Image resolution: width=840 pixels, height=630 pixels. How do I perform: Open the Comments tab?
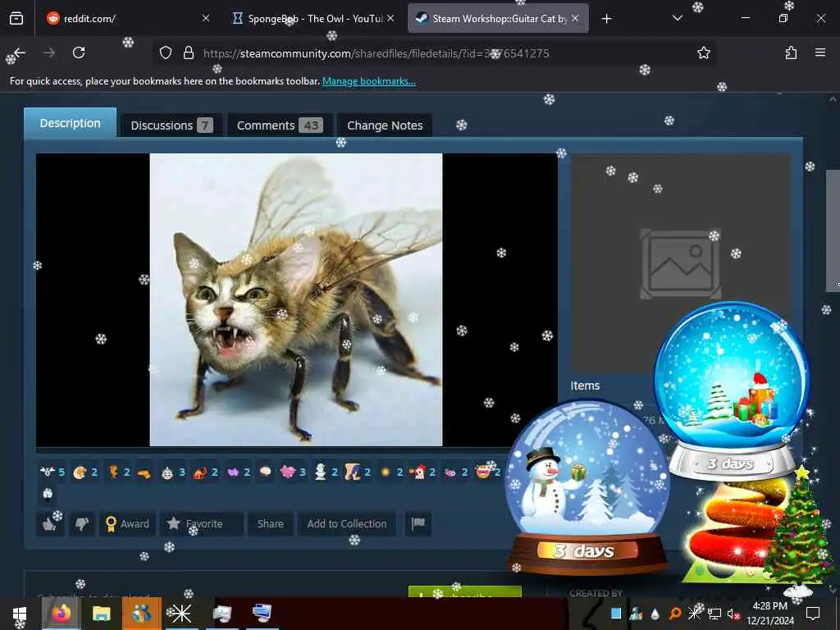(280, 126)
